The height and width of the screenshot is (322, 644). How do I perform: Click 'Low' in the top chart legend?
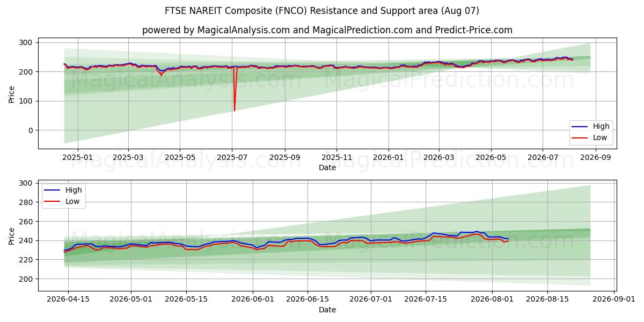click(600, 137)
